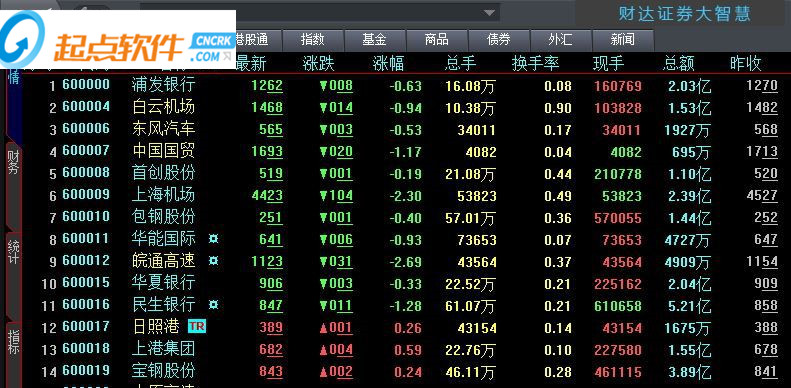791x388 pixels.
Task: Select the 首创股份 stock name
Action: [163, 173]
